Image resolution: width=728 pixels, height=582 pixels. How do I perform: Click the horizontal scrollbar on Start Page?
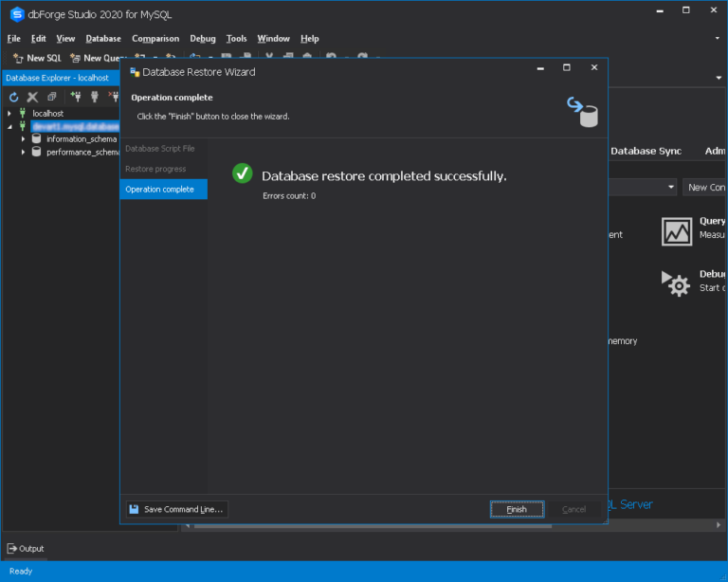[373, 526]
